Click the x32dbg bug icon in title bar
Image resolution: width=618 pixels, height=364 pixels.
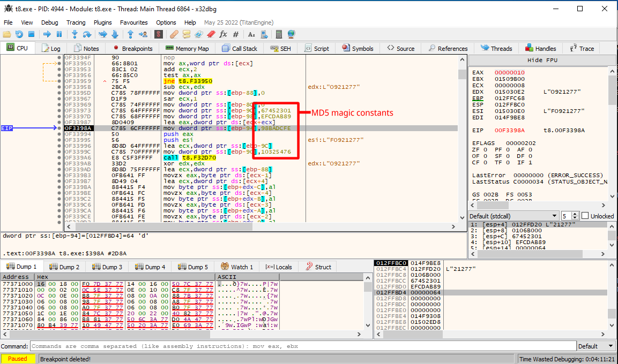point(8,8)
